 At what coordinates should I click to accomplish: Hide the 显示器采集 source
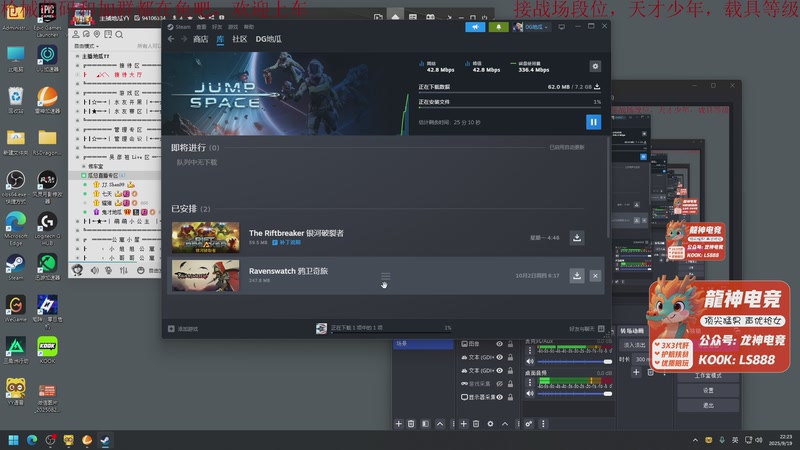(x=499, y=397)
